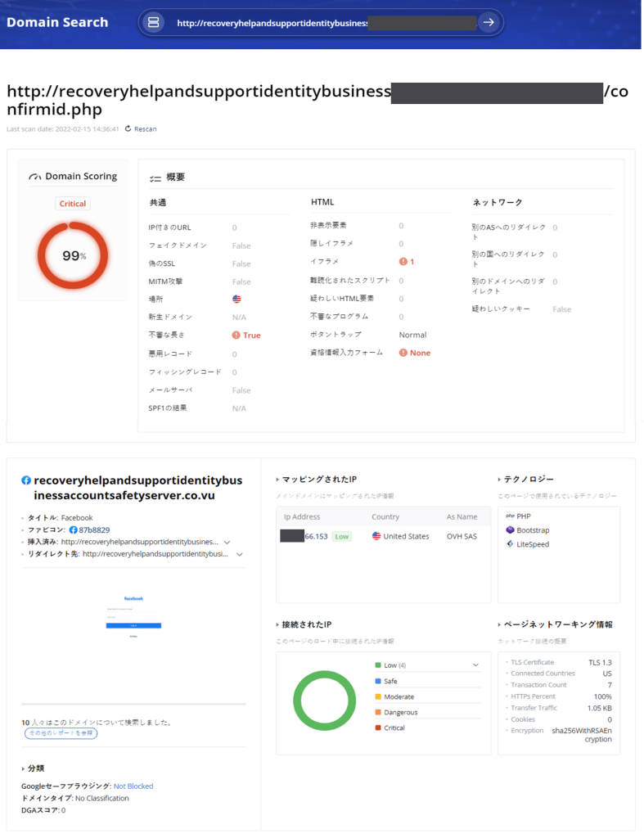Collapse the マッピングされたIP section
Screen dimensions: 644x838
(277, 480)
